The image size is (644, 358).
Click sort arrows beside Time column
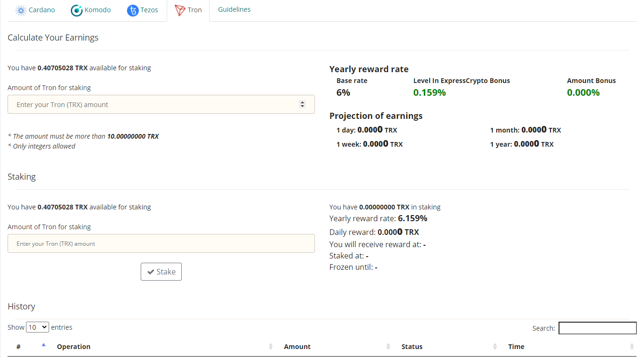point(632,347)
